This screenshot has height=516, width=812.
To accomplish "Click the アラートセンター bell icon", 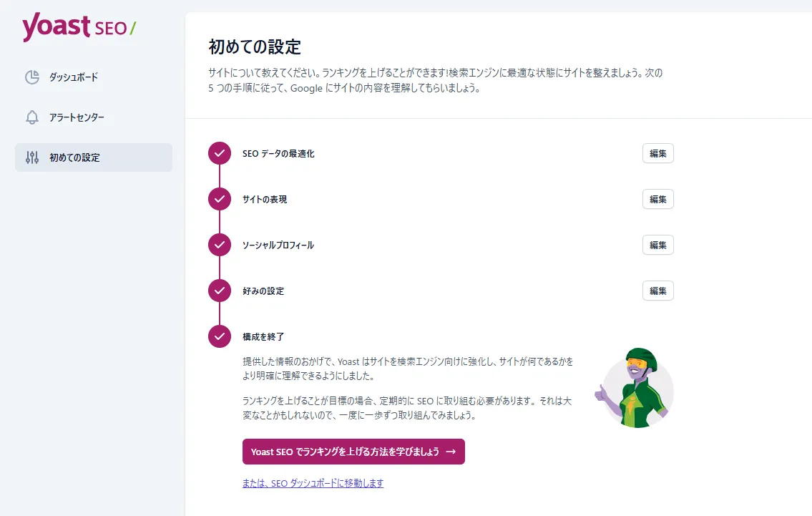I will point(32,117).
